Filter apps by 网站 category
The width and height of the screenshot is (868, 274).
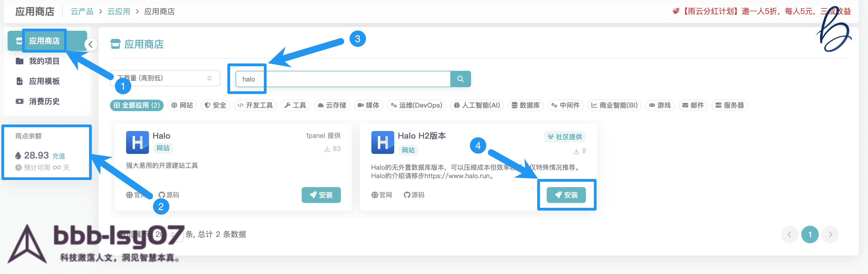(x=182, y=105)
